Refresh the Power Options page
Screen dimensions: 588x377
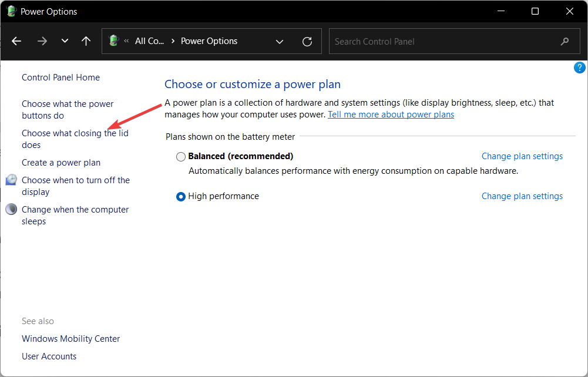point(307,41)
